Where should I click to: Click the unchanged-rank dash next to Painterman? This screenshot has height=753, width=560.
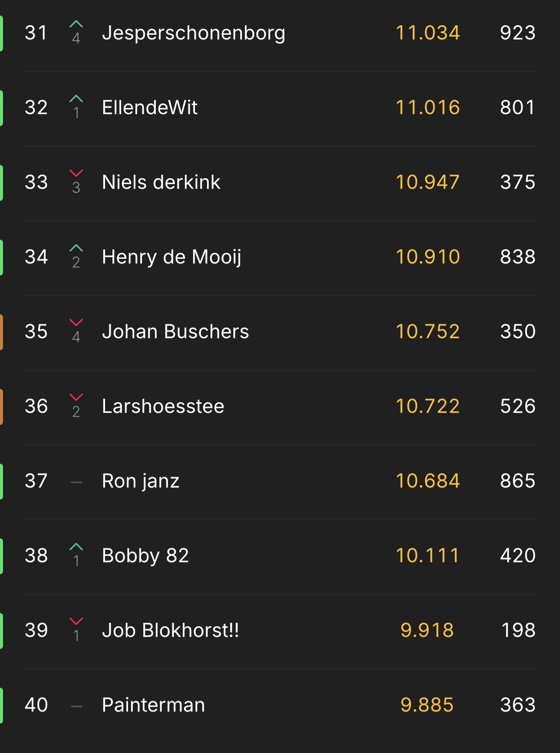(76, 706)
